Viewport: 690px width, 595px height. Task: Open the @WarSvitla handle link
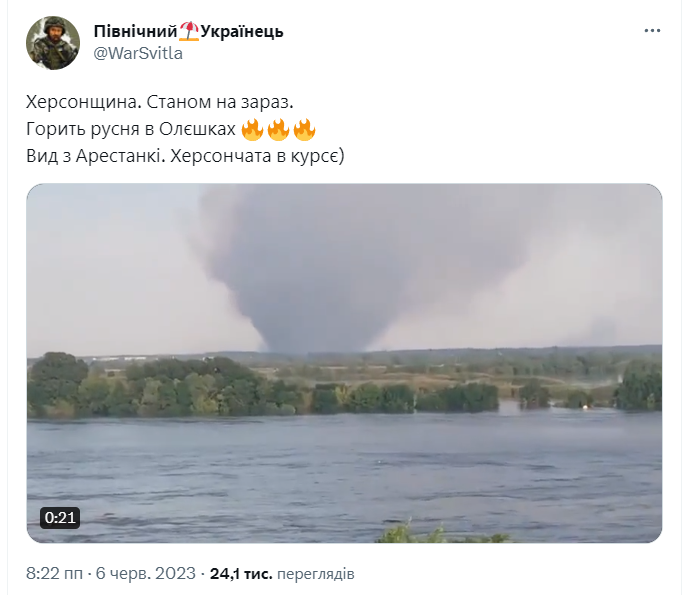(x=138, y=53)
